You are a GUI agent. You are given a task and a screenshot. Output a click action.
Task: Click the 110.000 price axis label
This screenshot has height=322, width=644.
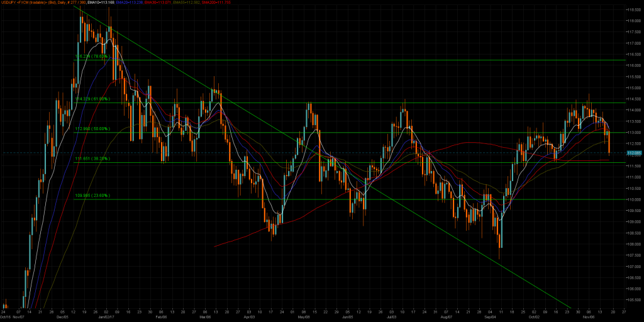pyautogui.click(x=635, y=199)
